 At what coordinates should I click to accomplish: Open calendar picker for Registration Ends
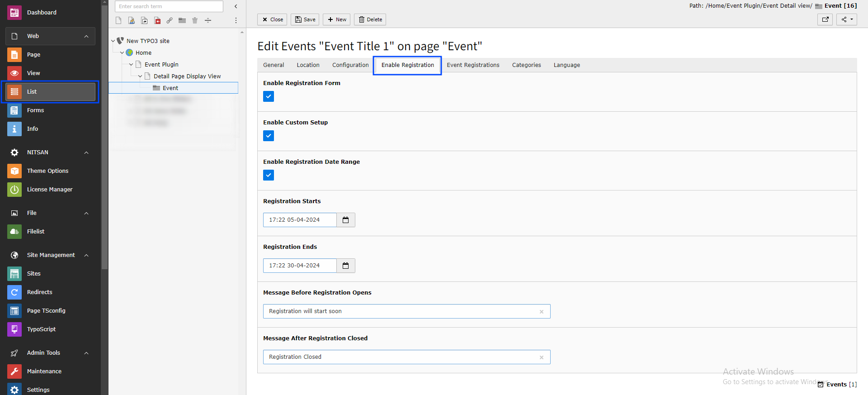346,266
